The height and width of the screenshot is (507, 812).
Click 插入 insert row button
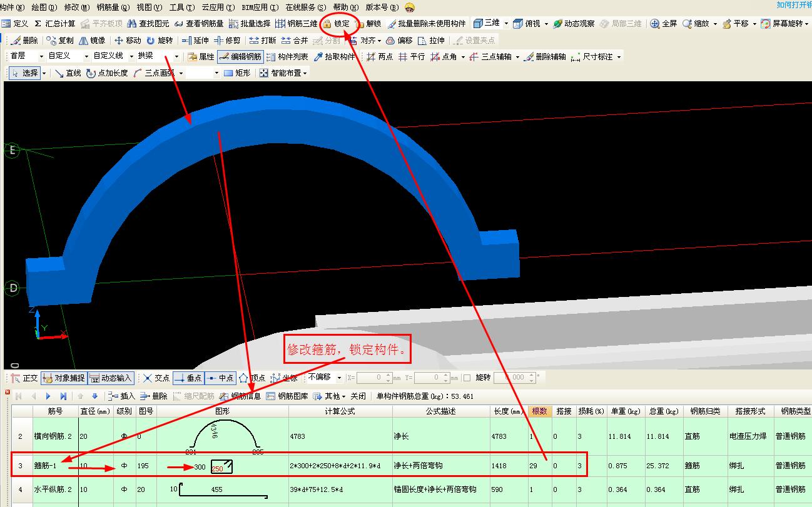[122, 396]
